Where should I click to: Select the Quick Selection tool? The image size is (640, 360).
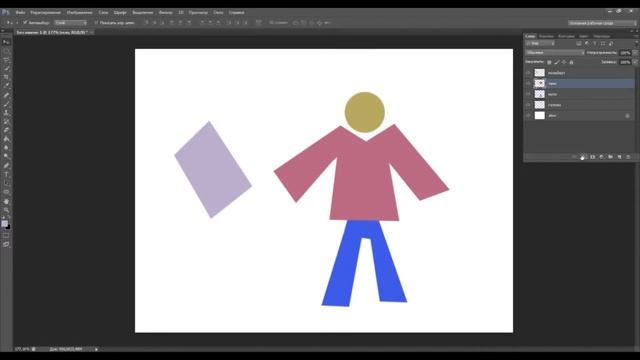(x=6, y=69)
